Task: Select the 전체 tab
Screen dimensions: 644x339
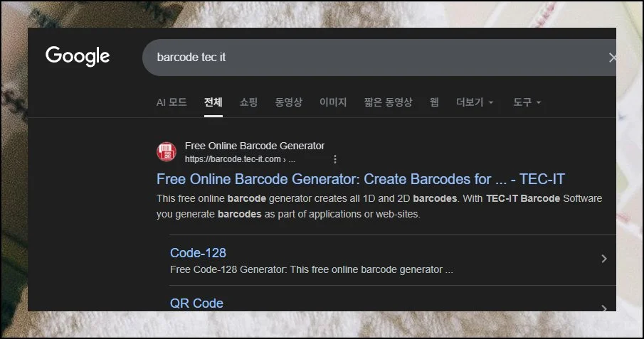Action: point(213,102)
